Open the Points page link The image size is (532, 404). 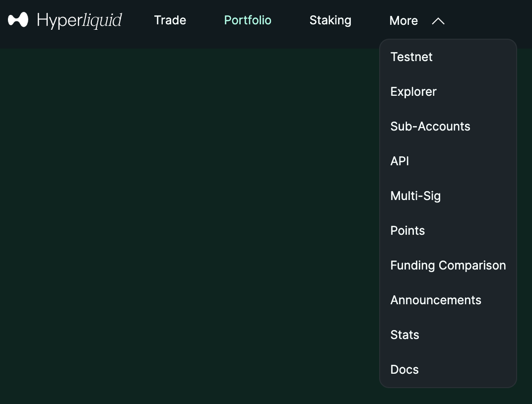407,231
